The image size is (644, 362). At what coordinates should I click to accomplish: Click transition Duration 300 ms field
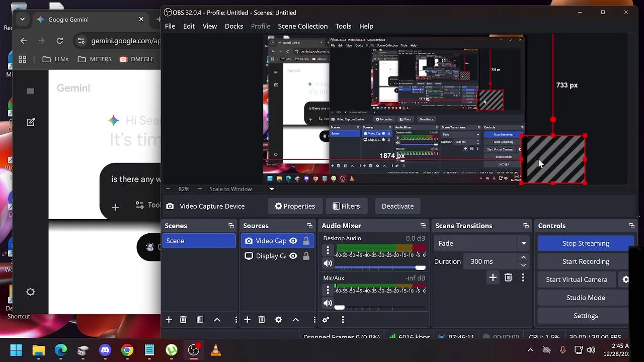tap(492, 261)
